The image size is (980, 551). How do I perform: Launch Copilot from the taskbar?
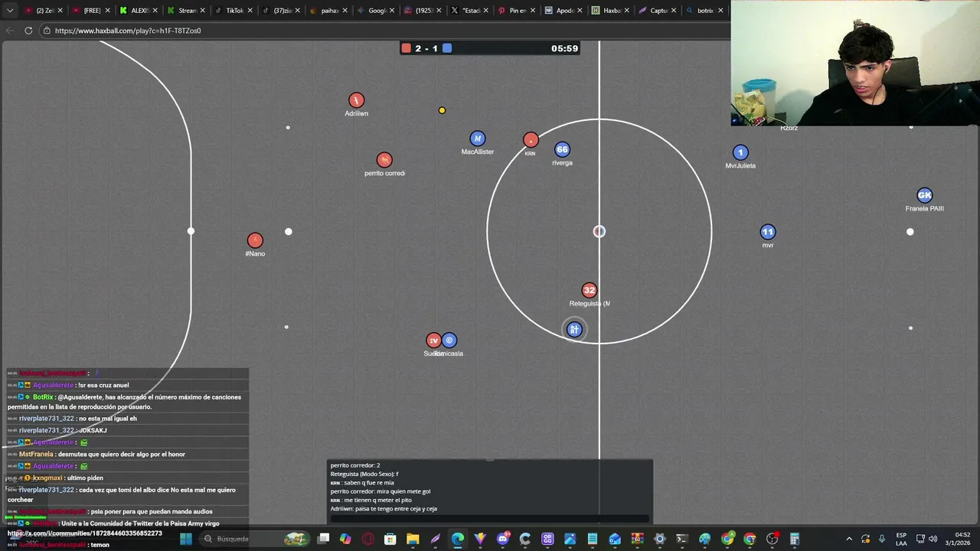pyautogui.click(x=346, y=539)
